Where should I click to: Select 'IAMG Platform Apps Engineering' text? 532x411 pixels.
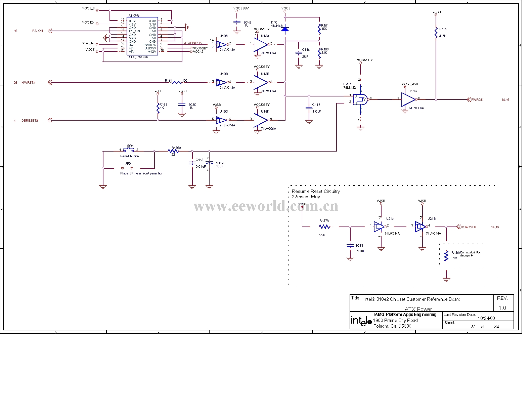(x=405, y=315)
